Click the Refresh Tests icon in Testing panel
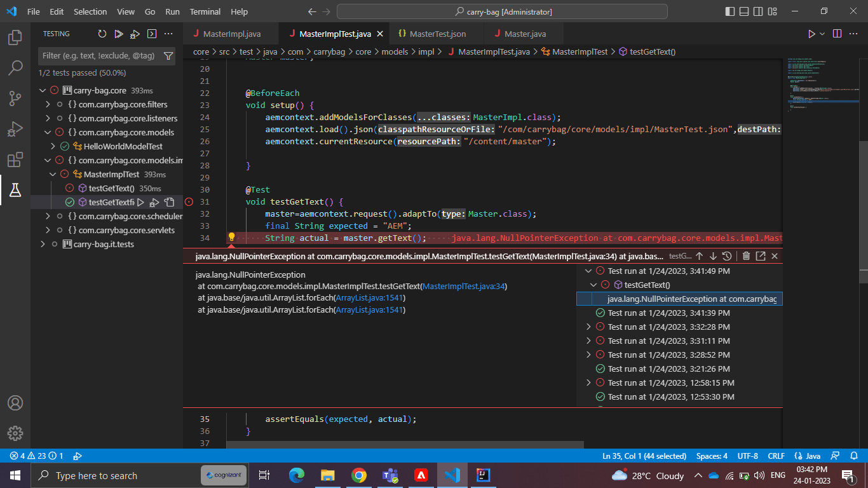The image size is (868, 488). coord(102,34)
